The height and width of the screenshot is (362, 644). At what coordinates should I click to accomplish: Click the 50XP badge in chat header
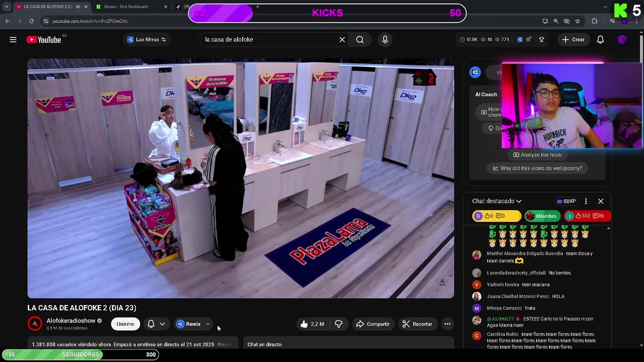(566, 201)
